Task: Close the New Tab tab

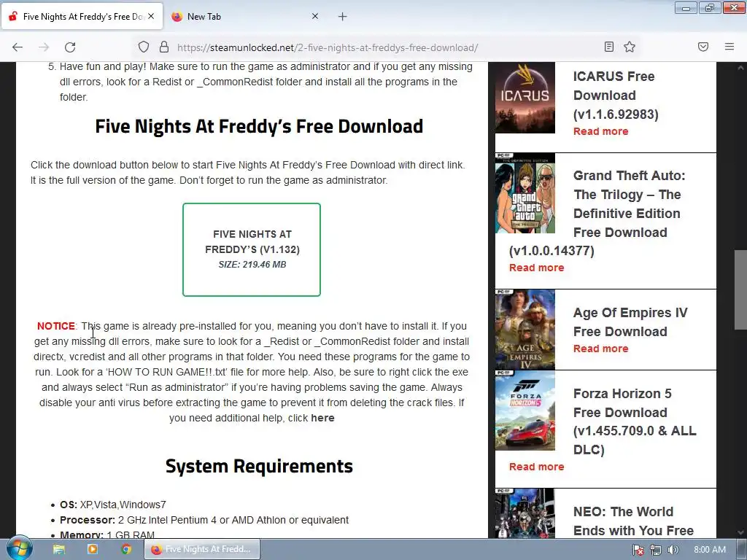Action: tap(315, 16)
